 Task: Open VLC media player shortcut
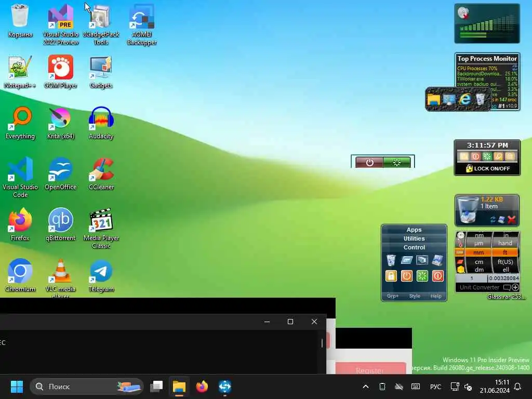tap(61, 278)
